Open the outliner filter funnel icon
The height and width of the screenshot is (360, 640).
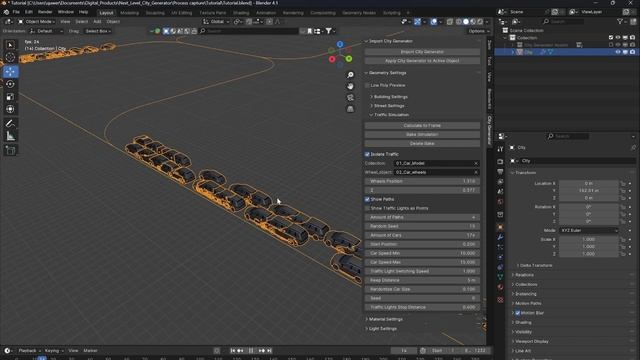[620, 21]
